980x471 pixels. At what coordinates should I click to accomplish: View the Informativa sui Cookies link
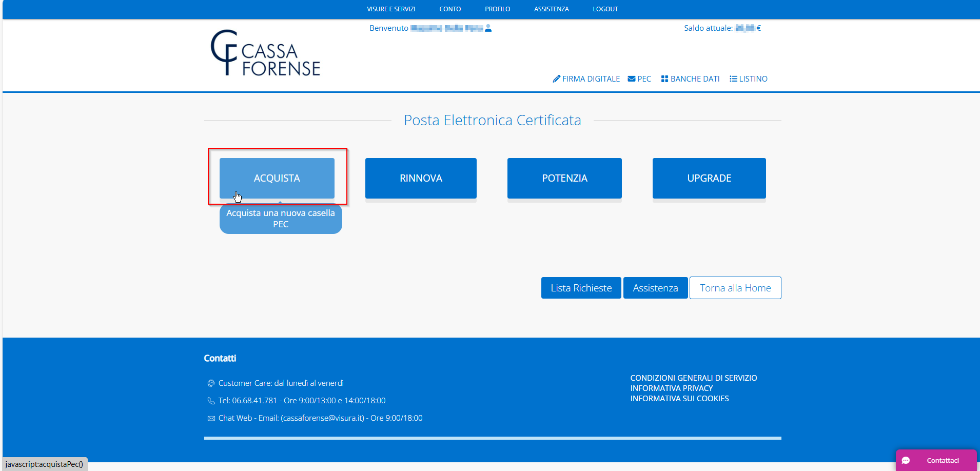pyautogui.click(x=679, y=399)
